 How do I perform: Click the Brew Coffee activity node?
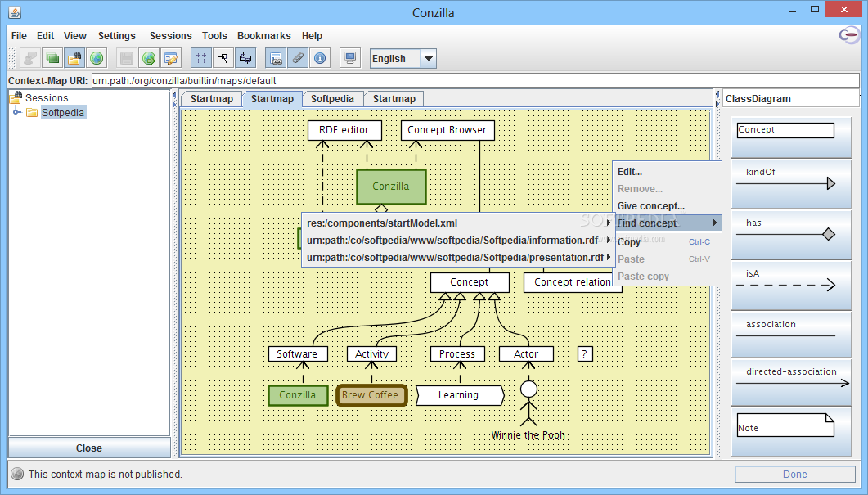click(x=371, y=395)
